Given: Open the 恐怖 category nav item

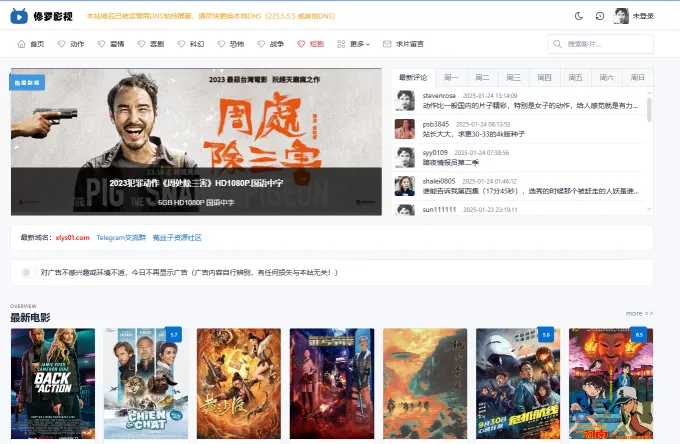Looking at the screenshot, I should [x=231, y=44].
